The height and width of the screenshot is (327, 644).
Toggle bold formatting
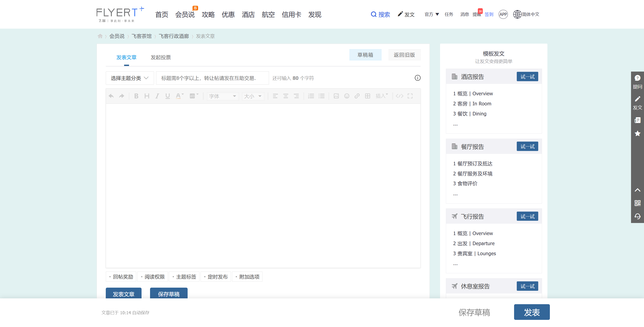tap(136, 96)
